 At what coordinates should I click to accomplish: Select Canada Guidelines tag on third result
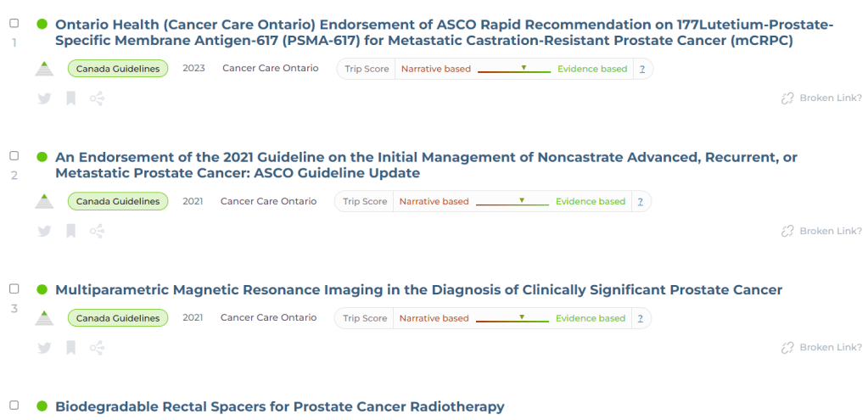(118, 318)
